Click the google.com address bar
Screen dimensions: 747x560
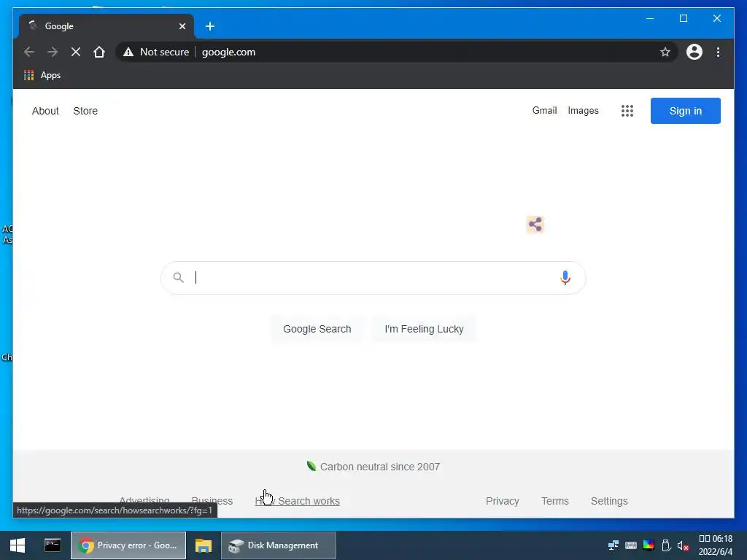395,52
